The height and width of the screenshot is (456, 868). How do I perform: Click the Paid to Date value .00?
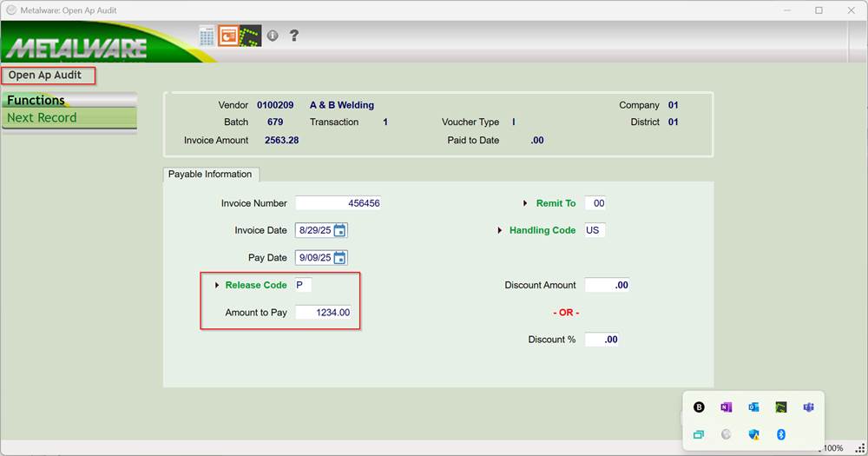(537, 141)
